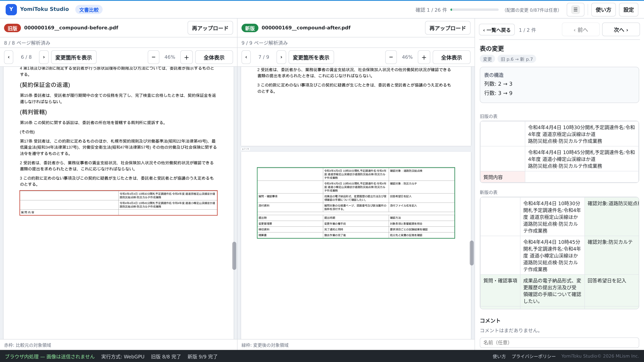
Task: Click 実行方式: WebGPU status bar entry
Action: 123,357
